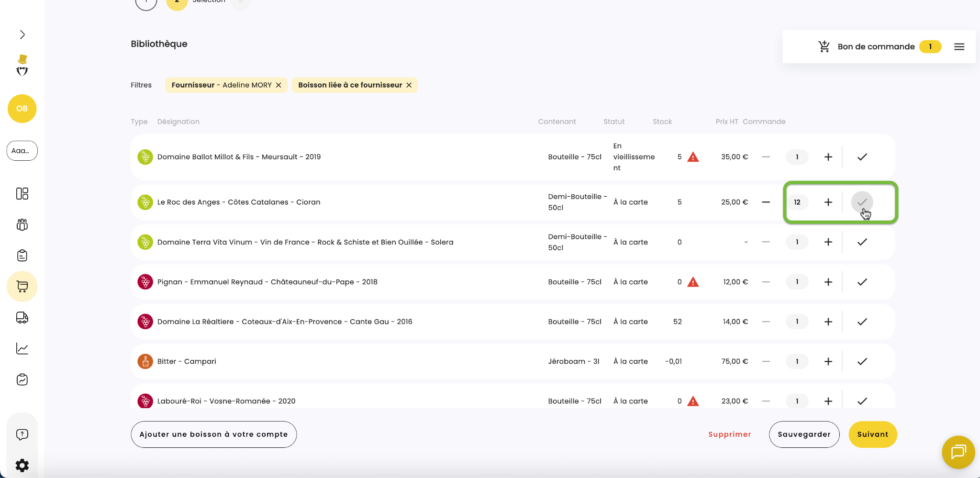Open the settings gear icon
Screen dimensions: 980x478
pyautogui.click(x=22, y=465)
